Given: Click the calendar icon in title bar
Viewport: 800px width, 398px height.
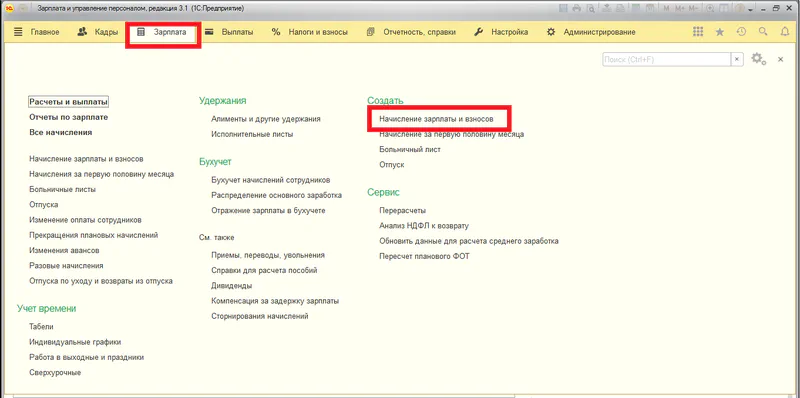Looking at the screenshot, I should 650,8.
